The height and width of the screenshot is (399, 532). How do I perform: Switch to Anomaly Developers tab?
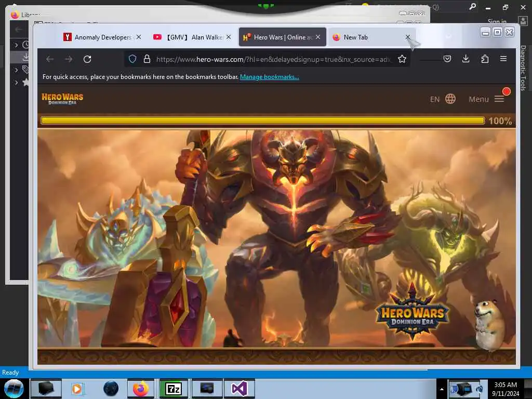102,37
